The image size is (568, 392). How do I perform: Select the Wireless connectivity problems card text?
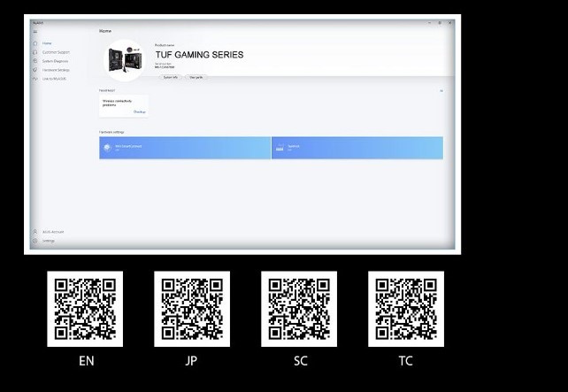(117, 103)
